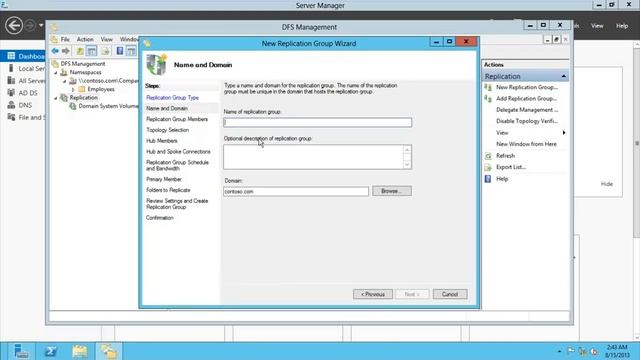Open Server Manager from the taskbar
Viewport: 640px width, 360px height.
pyautogui.click(x=20, y=351)
